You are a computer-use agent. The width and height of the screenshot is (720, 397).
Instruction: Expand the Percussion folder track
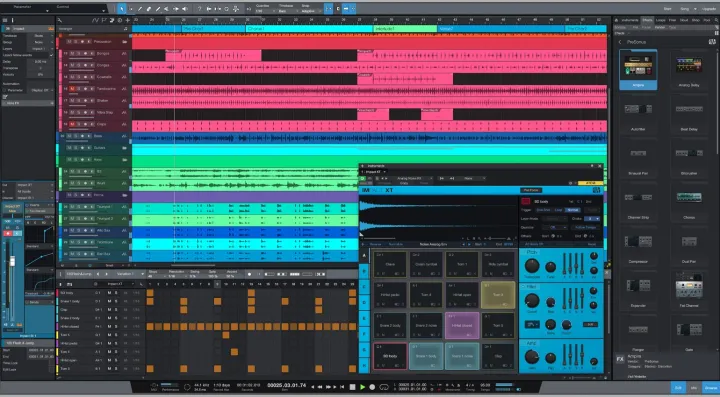point(124,42)
